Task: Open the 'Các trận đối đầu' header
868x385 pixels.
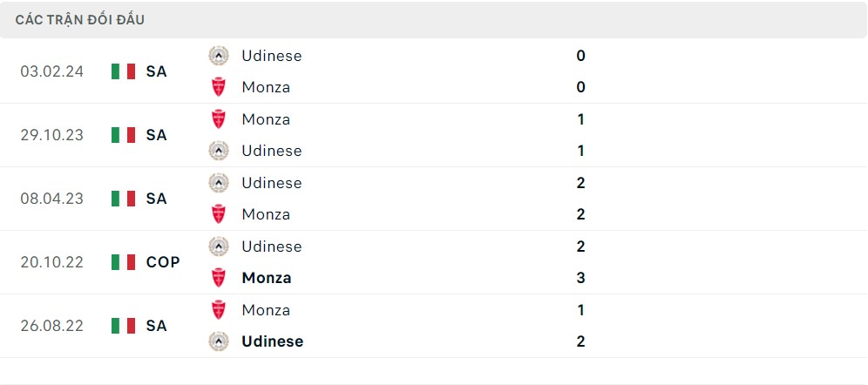Action: (80, 19)
